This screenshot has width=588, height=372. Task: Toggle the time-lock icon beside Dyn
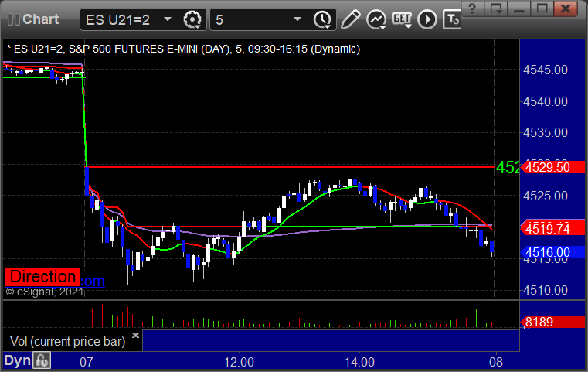(x=42, y=360)
